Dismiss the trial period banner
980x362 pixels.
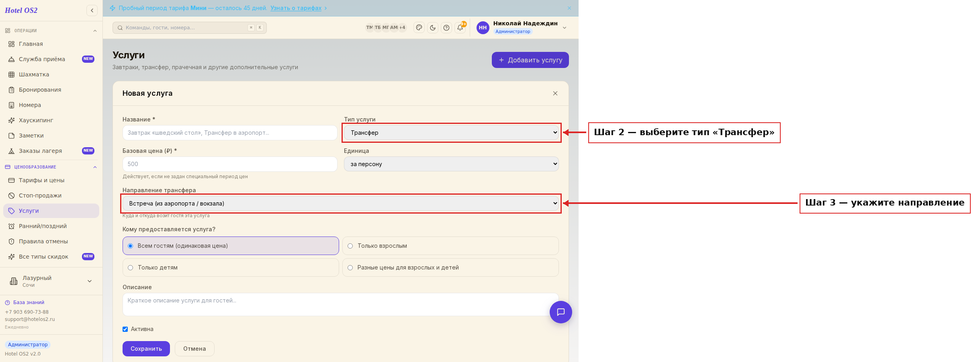point(569,8)
